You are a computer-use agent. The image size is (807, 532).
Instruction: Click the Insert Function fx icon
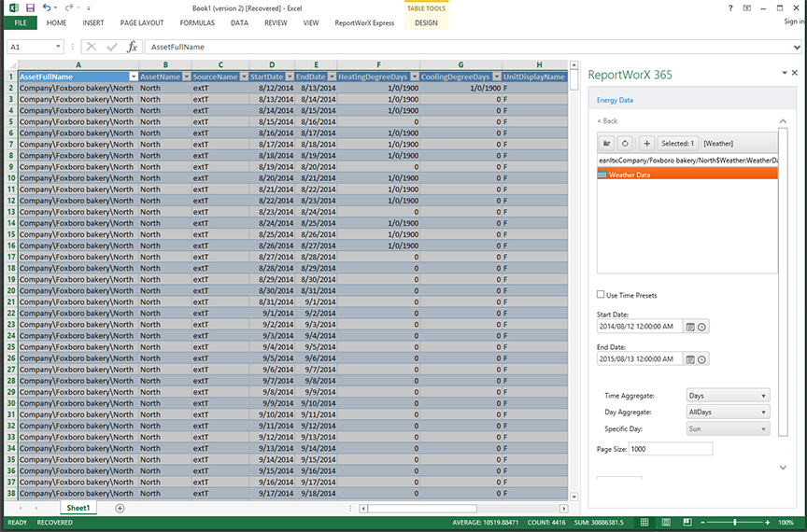(132, 47)
